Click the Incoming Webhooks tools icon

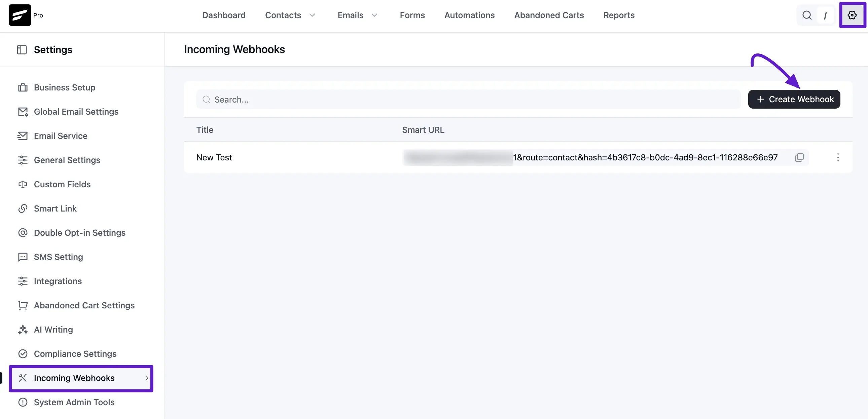click(23, 378)
